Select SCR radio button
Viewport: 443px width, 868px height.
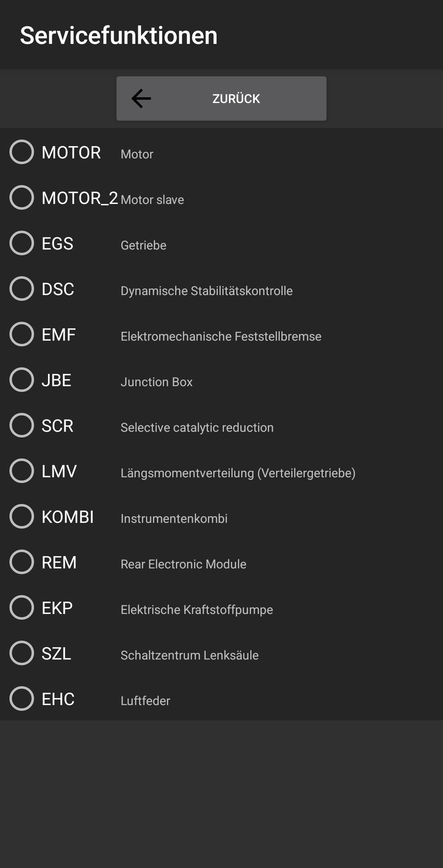(22, 425)
